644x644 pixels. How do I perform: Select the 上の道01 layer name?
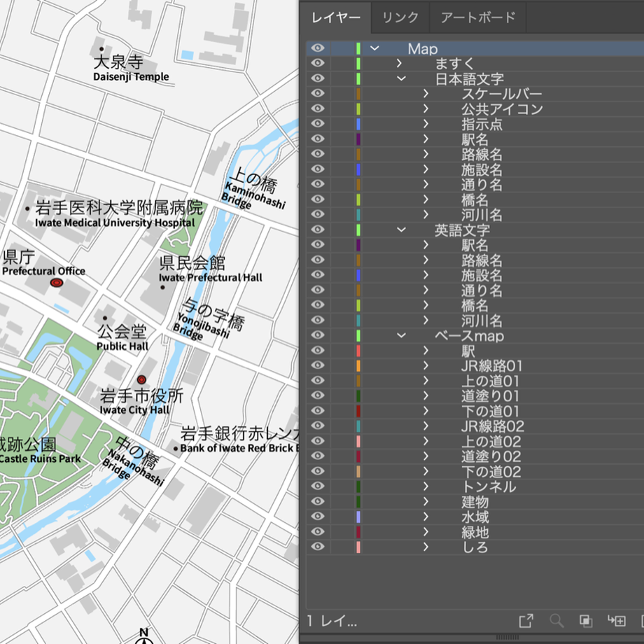pyautogui.click(x=490, y=381)
